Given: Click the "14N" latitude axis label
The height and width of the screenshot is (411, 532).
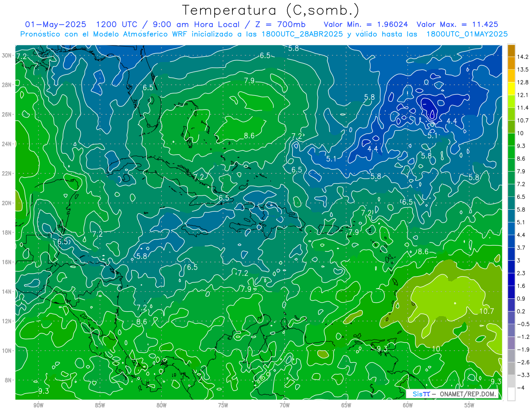Looking at the screenshot, I should tap(6, 291).
